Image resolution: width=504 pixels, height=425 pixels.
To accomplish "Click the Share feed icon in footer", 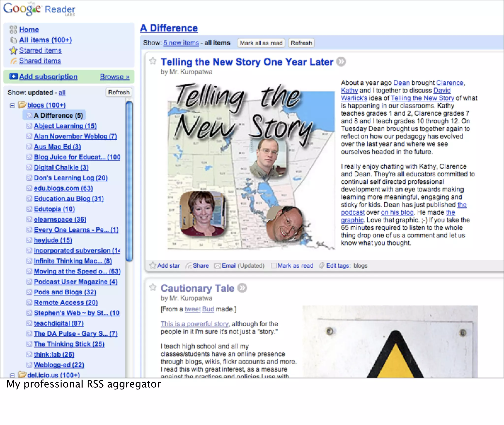I will [189, 266].
